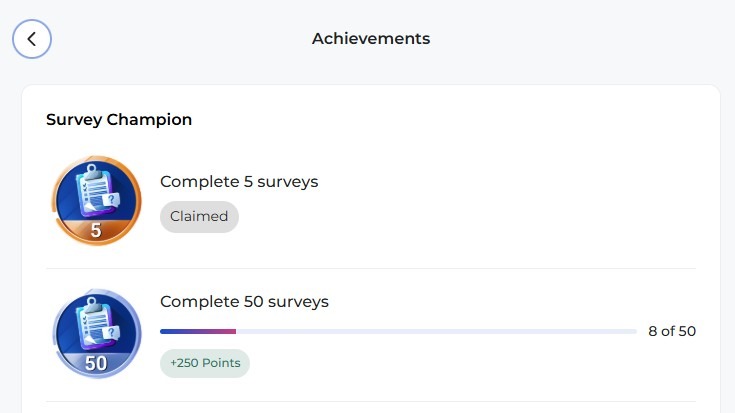The height and width of the screenshot is (413, 735).
Task: Tap the number 5 on the bronze badge
Action: tap(96, 230)
